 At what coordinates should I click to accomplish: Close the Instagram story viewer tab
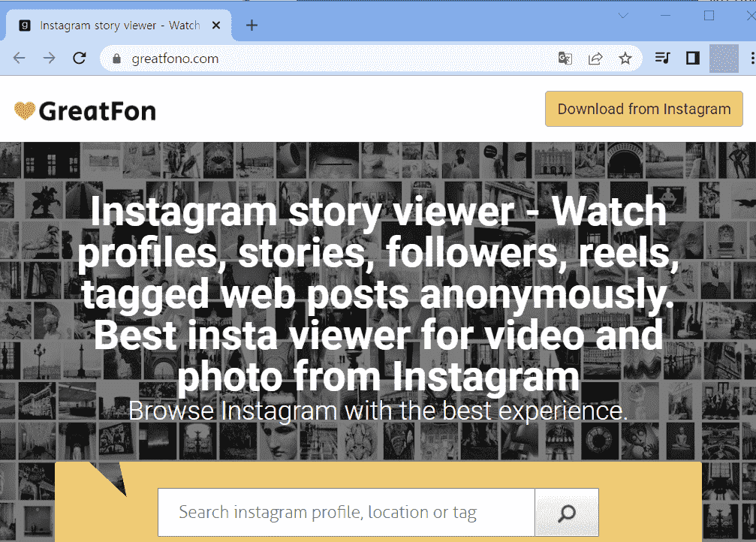pyautogui.click(x=216, y=25)
